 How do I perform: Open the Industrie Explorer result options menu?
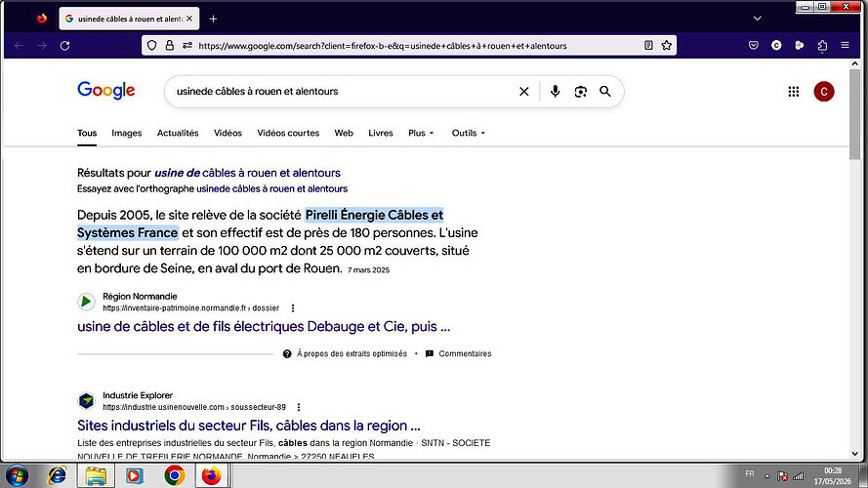[299, 407]
